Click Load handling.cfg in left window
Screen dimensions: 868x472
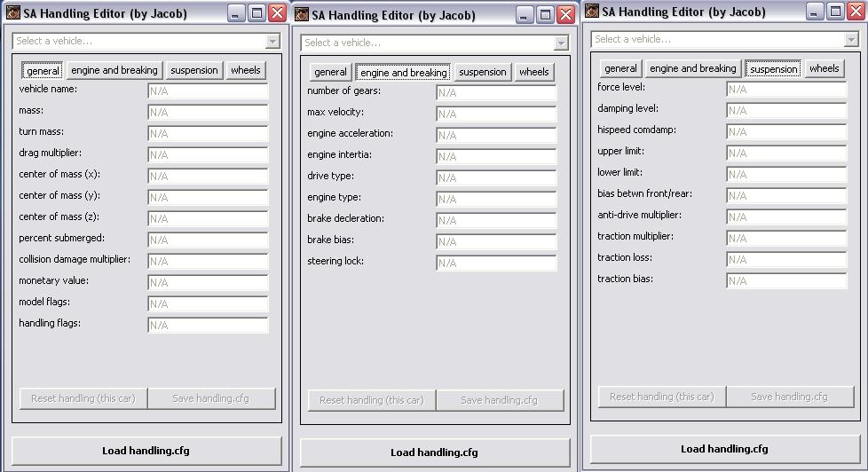[146, 451]
